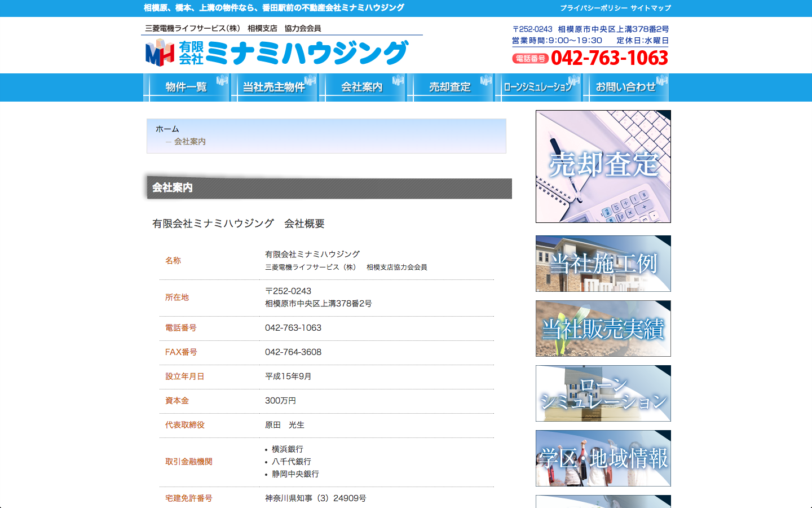Open the ローンシミュレーション navigation tab
Viewport: 812px width, 508px height.
coord(539,87)
